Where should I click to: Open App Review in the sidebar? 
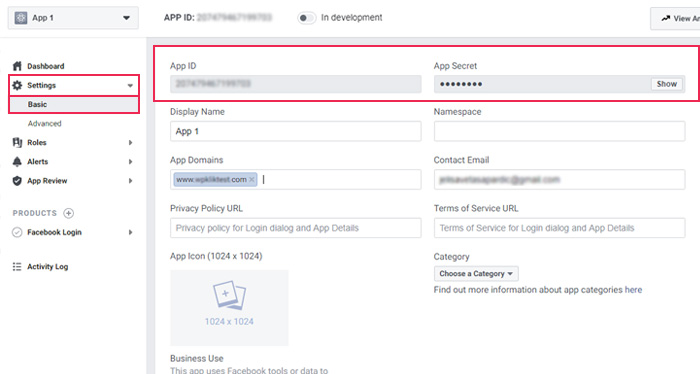47,181
